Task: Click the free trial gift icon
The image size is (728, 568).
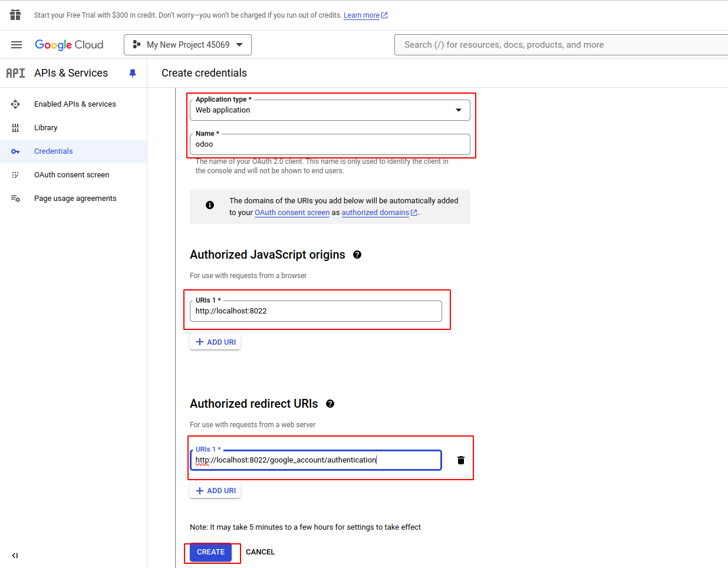Action: [x=15, y=15]
